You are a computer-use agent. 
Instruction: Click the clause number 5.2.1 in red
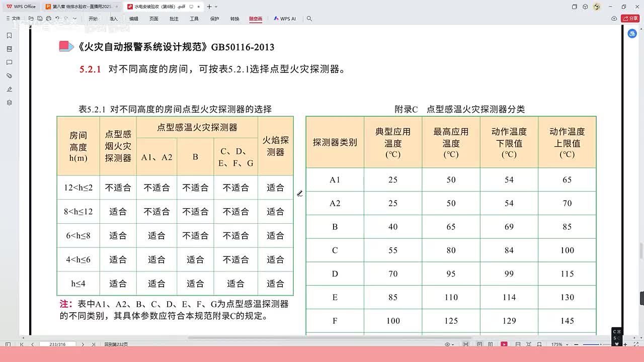point(91,69)
